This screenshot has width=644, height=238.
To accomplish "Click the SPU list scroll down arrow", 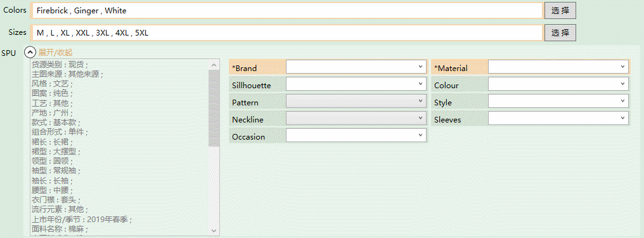I will click(214, 230).
